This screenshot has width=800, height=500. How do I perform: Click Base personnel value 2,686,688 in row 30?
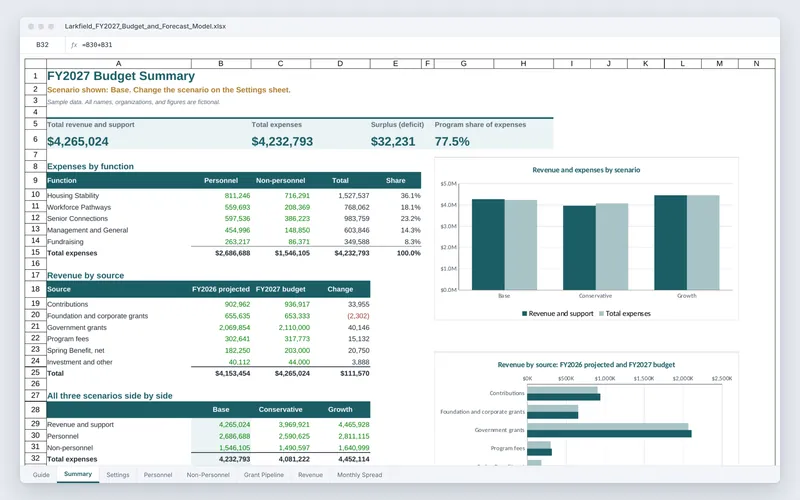[x=235, y=436]
